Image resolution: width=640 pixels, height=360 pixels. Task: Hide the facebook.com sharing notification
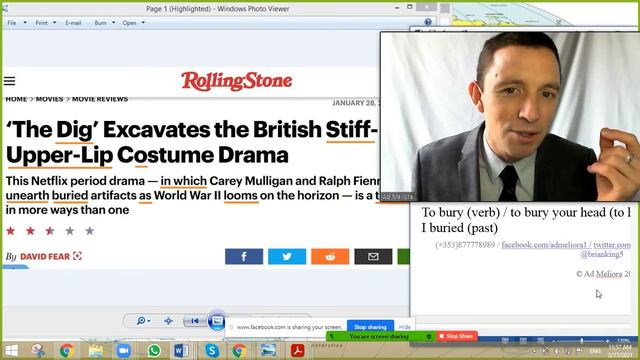click(404, 327)
